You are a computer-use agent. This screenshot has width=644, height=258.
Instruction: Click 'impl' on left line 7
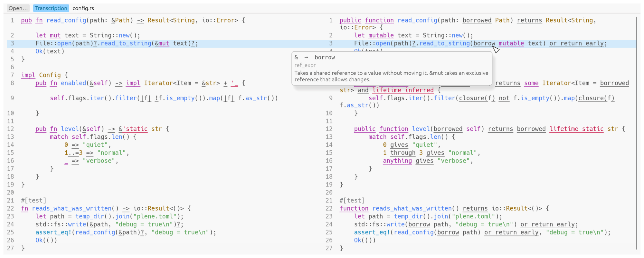pyautogui.click(x=28, y=75)
